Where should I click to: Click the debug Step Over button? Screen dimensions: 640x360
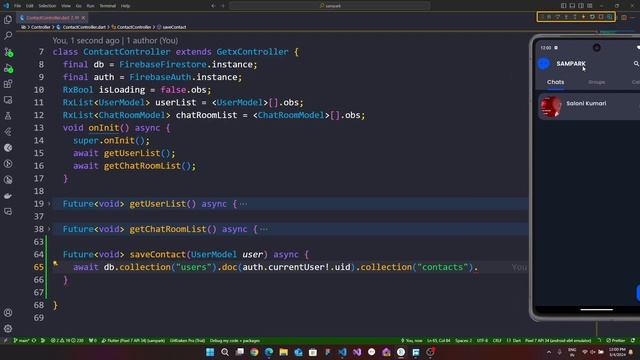(558, 17)
